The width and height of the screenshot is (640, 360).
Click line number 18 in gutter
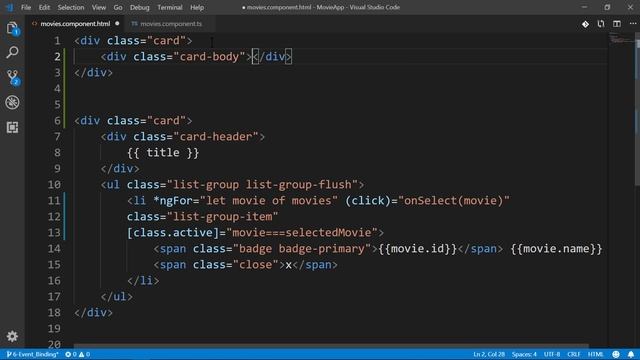pyautogui.click(x=54, y=313)
